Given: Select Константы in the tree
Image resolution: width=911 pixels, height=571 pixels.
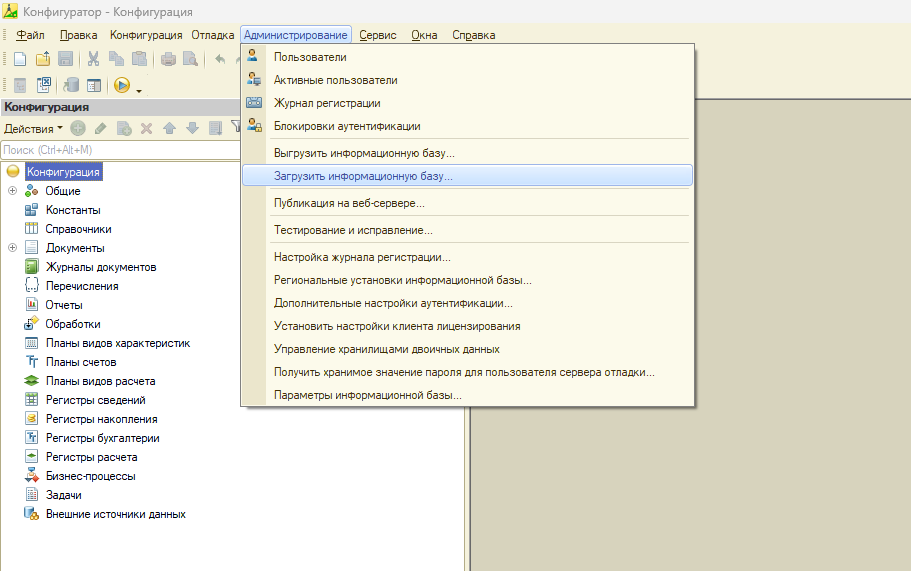Looking at the screenshot, I should point(73,210).
